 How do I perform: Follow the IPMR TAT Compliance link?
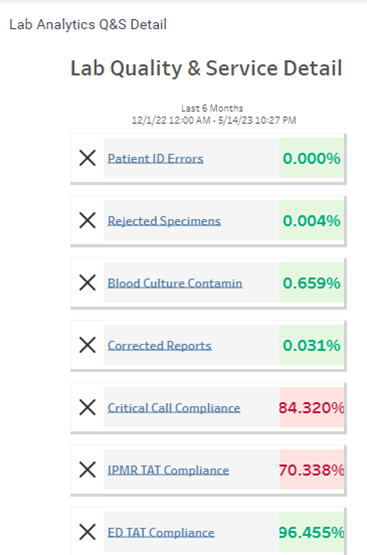(x=168, y=470)
